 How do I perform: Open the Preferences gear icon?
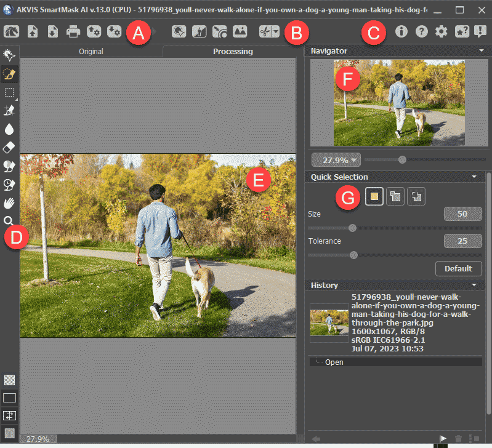pyautogui.click(x=441, y=31)
